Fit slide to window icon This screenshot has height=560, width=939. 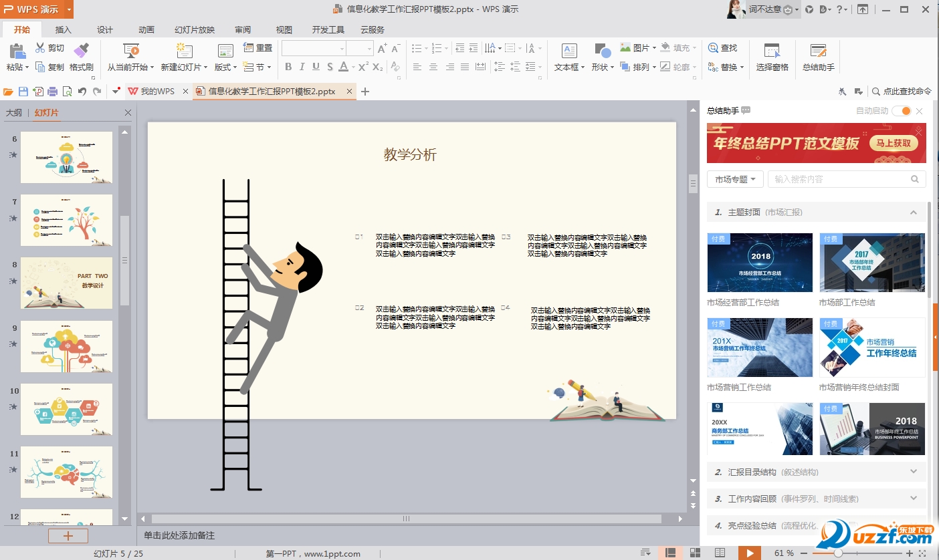pyautogui.click(x=924, y=553)
